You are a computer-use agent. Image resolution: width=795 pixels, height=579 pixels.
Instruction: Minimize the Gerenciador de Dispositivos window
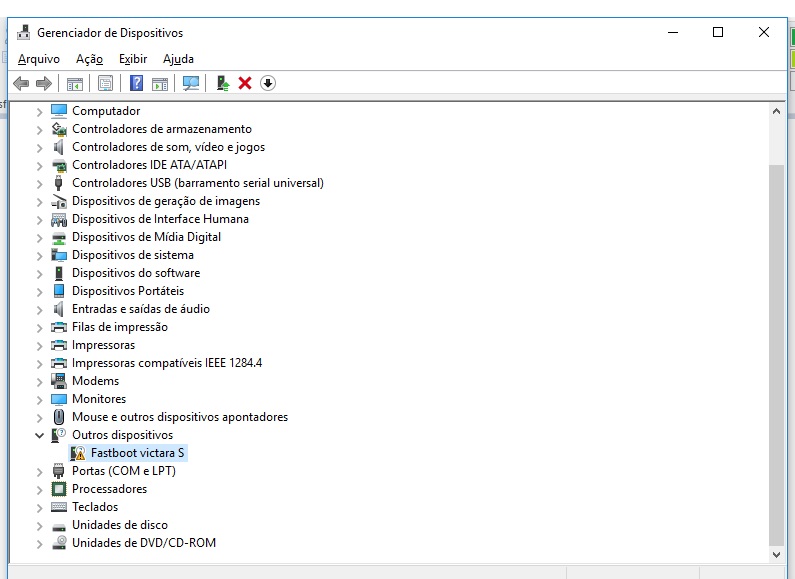(673, 32)
